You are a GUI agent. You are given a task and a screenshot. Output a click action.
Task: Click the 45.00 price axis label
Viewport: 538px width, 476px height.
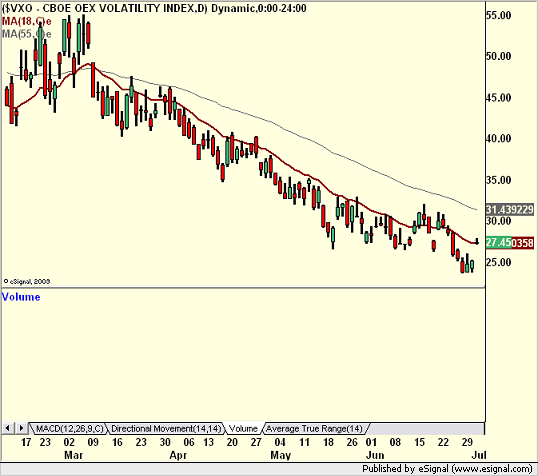(x=499, y=97)
